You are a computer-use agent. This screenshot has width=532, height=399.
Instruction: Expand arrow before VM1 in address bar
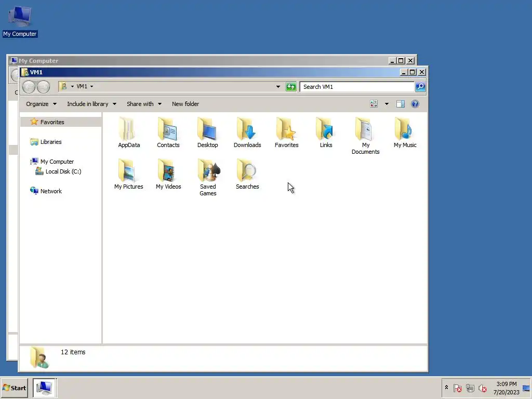click(72, 87)
